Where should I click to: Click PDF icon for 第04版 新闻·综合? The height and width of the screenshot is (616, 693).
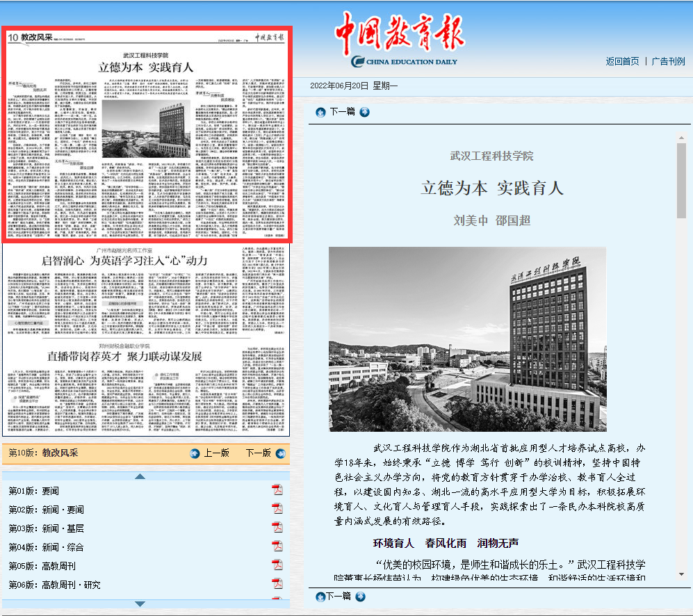[x=277, y=546]
